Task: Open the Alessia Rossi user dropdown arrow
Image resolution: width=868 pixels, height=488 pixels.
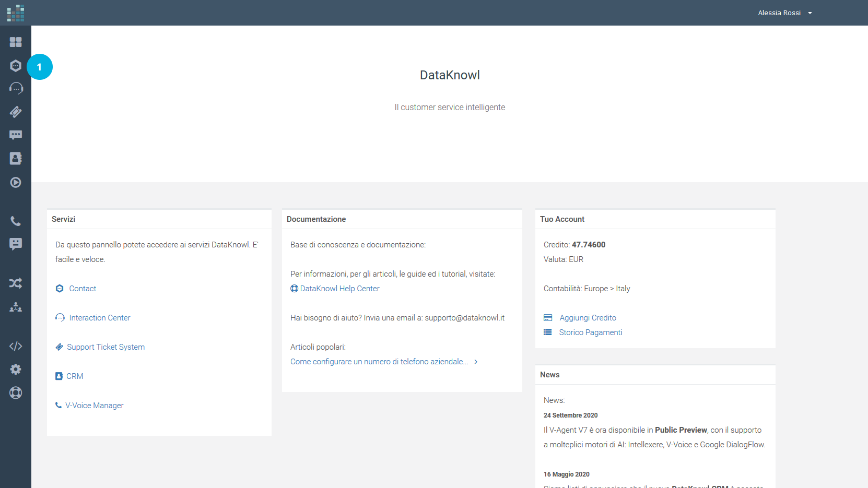Action: (810, 13)
